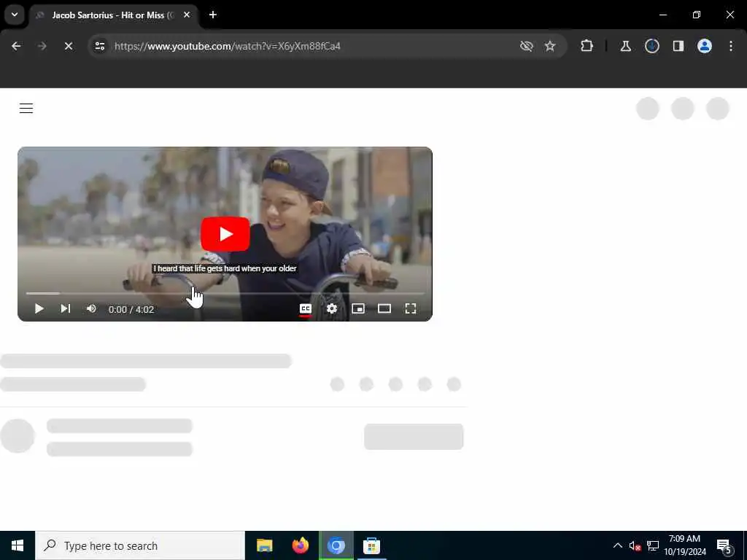Expand the tab search dropdown arrow
747x560 pixels.
point(15,15)
